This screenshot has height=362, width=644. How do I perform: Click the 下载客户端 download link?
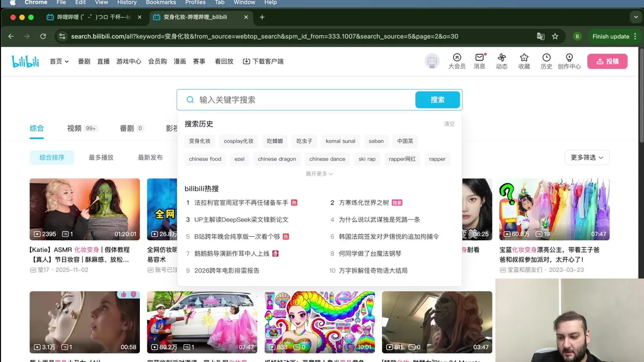pyautogui.click(x=263, y=61)
